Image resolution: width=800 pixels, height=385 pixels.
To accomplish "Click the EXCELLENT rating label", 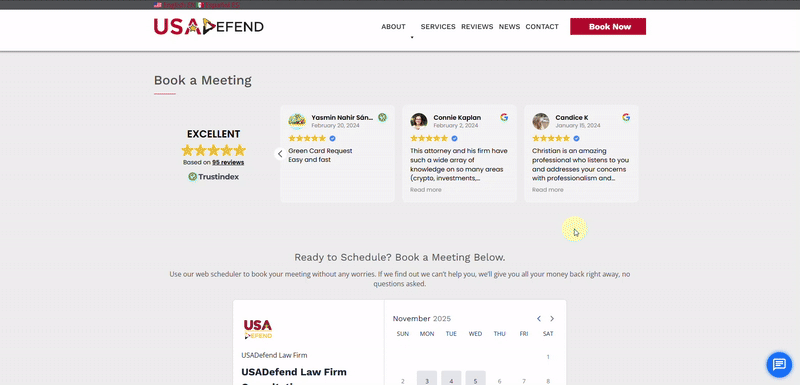I will 213,134.
